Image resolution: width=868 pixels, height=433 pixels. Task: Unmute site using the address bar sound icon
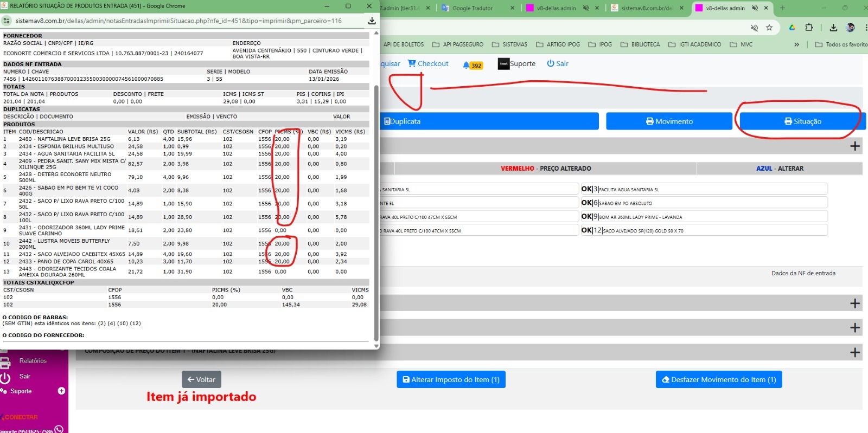coord(754,28)
